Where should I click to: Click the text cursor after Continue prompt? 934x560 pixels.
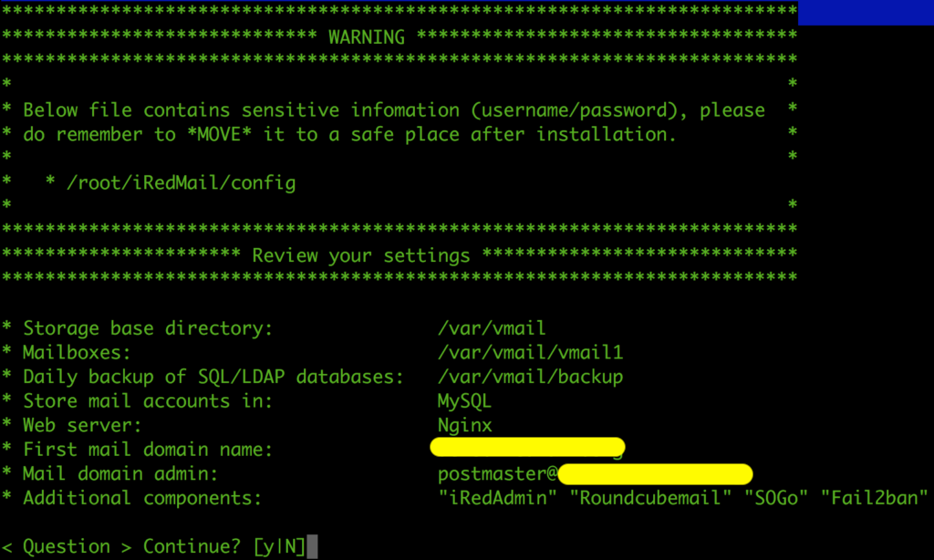312,546
